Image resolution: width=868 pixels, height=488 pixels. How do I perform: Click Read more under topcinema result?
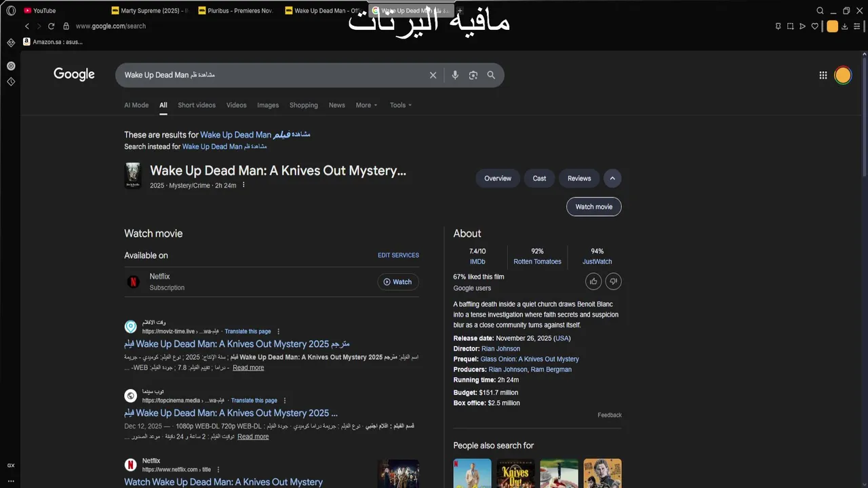[253, 437]
